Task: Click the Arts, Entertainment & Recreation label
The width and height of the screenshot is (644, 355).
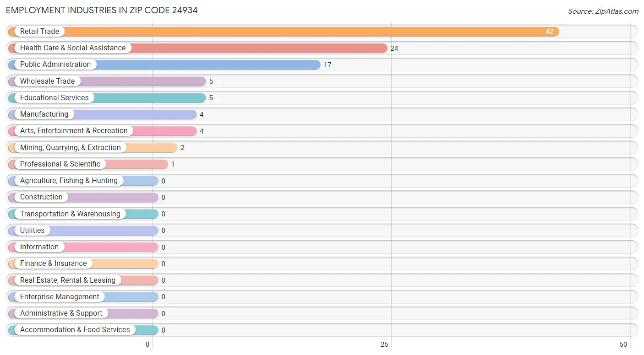Action: [x=74, y=131]
